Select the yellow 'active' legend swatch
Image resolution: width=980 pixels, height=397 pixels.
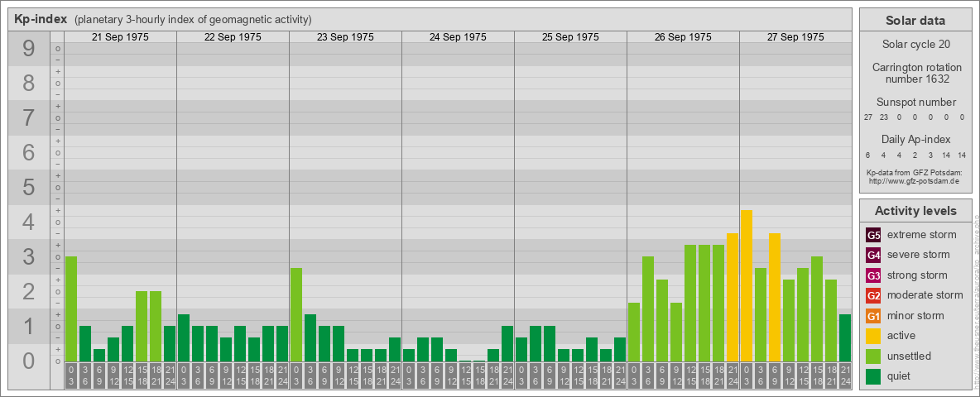pos(873,336)
